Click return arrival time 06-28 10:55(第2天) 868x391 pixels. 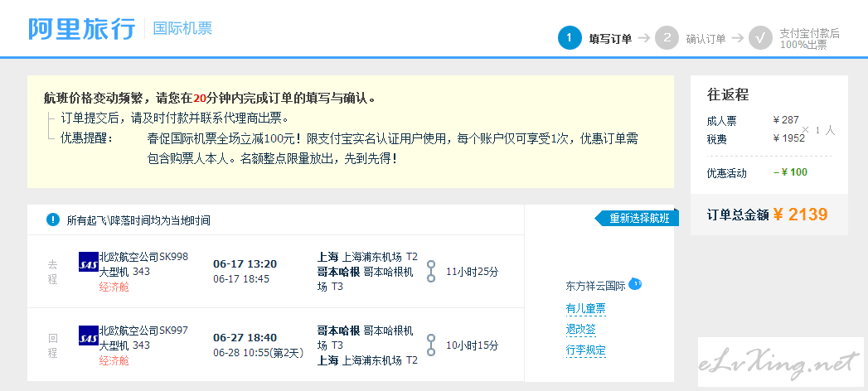tap(259, 353)
